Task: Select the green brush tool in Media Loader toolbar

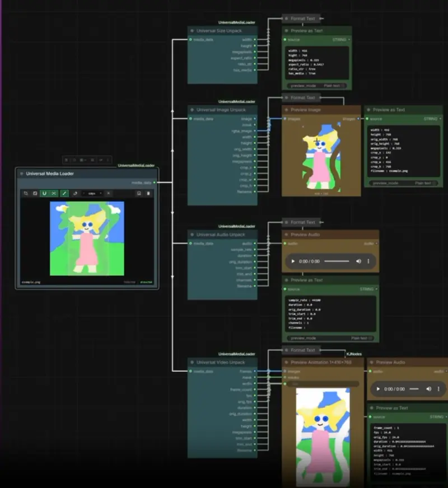Action: coord(64,193)
